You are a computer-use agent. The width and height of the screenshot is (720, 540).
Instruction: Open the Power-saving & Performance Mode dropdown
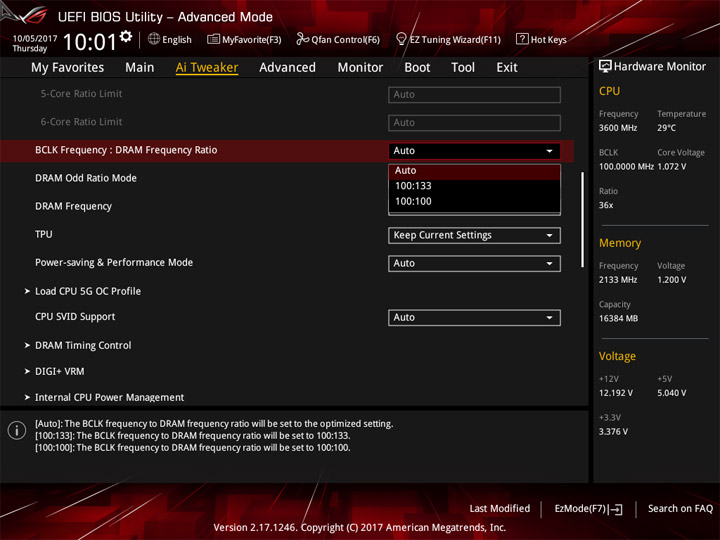tap(474, 264)
